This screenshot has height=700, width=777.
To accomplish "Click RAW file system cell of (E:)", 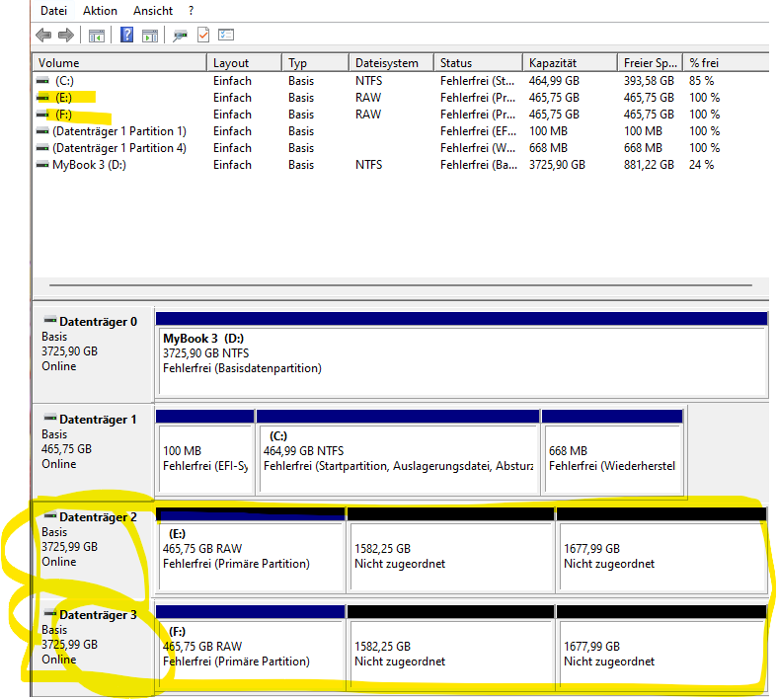I will [x=368, y=97].
